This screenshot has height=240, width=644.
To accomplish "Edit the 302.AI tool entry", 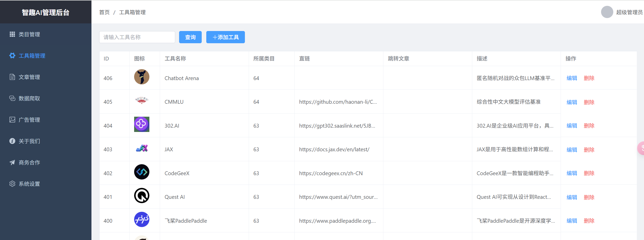I will pos(572,126).
